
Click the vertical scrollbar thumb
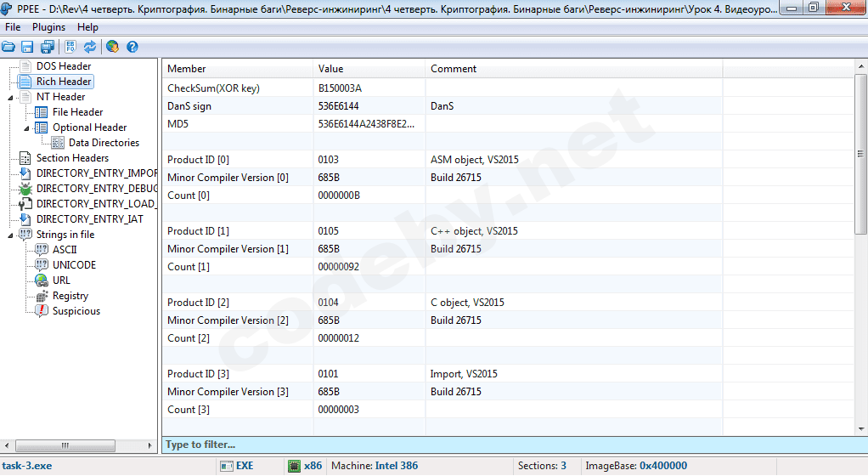861,154
